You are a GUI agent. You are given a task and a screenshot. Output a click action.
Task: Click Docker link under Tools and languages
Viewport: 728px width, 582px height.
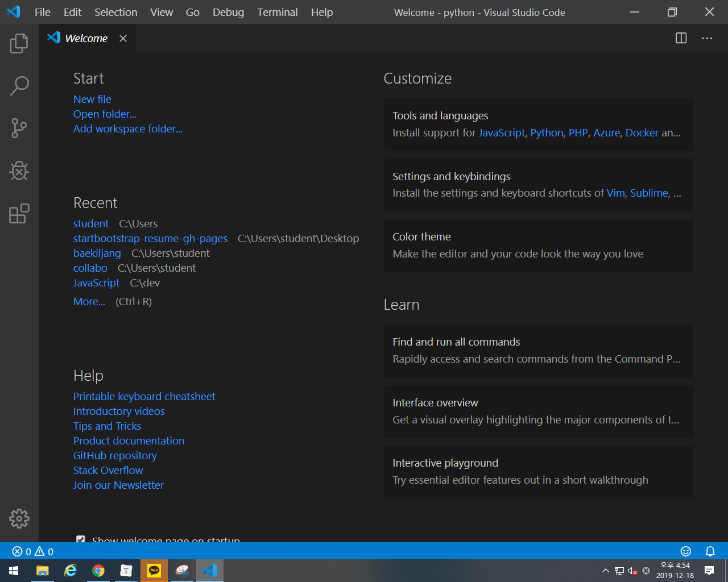point(642,132)
